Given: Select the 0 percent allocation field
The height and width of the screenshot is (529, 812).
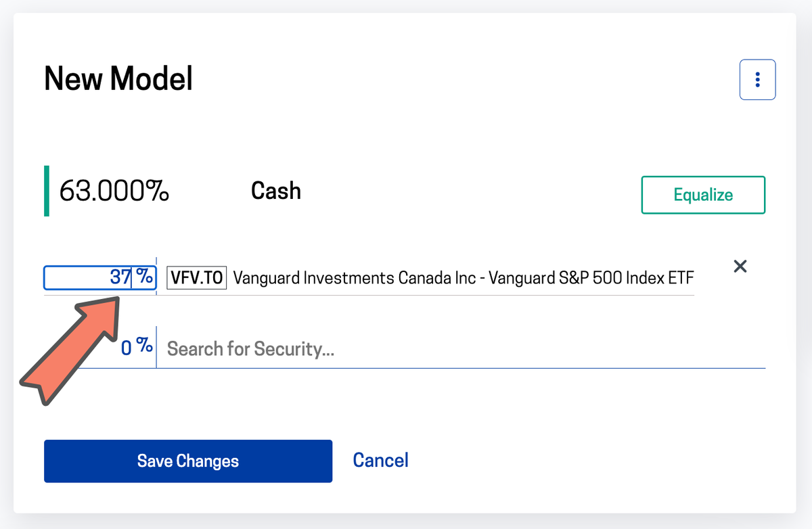Looking at the screenshot, I should pyautogui.click(x=101, y=348).
